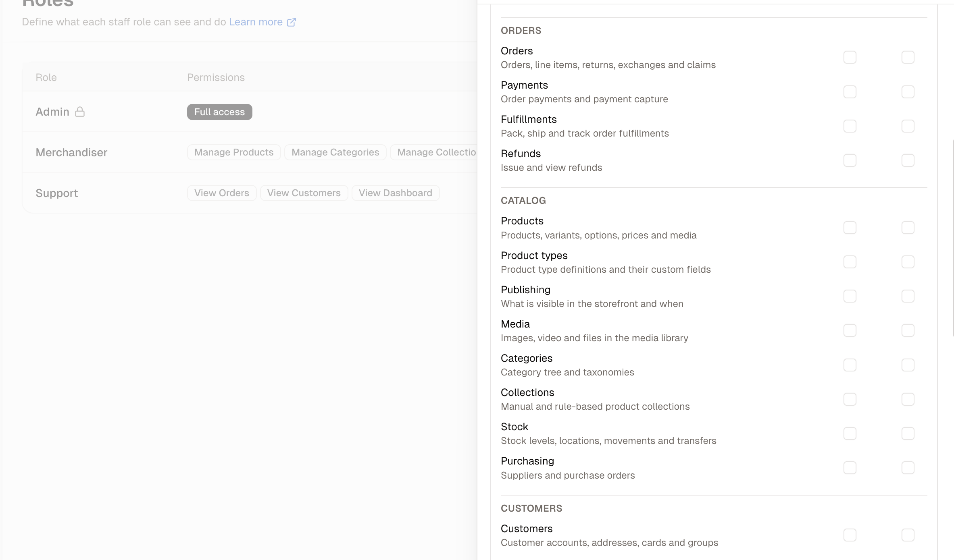
Task: Tick the right checkbox for Products
Action: pos(908,228)
